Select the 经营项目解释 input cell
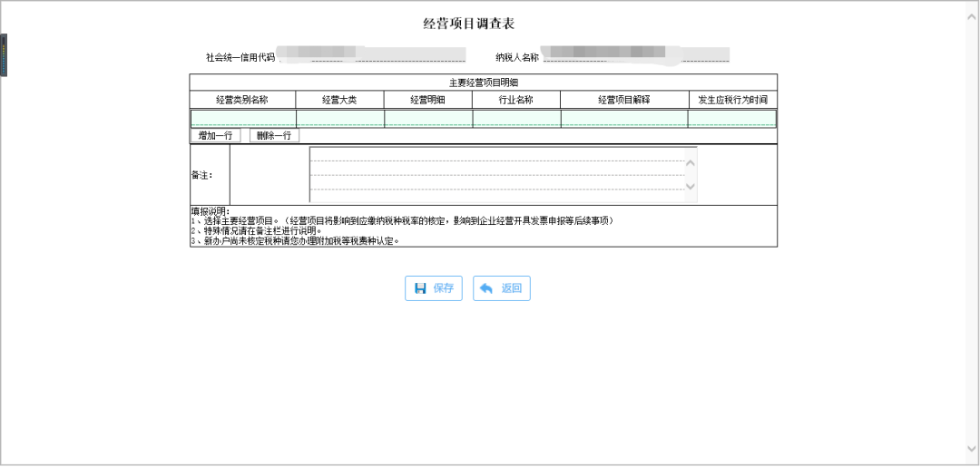 pyautogui.click(x=624, y=119)
